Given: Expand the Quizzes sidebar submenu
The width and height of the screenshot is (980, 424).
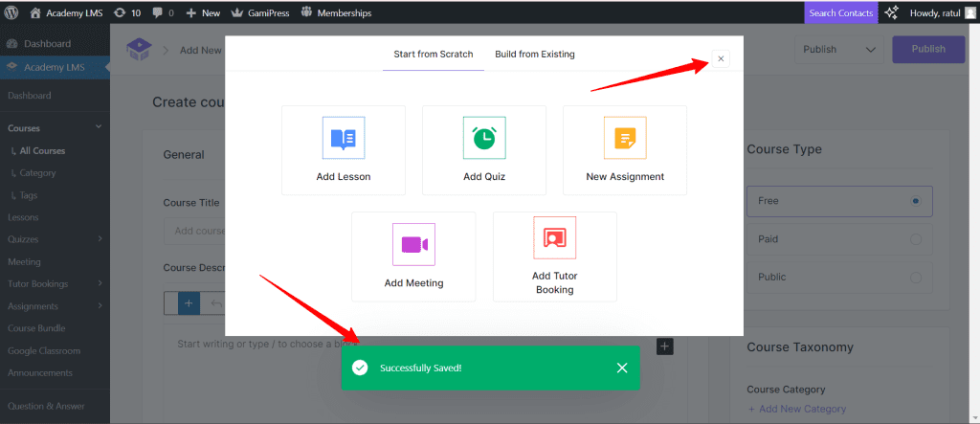Looking at the screenshot, I should [98, 239].
